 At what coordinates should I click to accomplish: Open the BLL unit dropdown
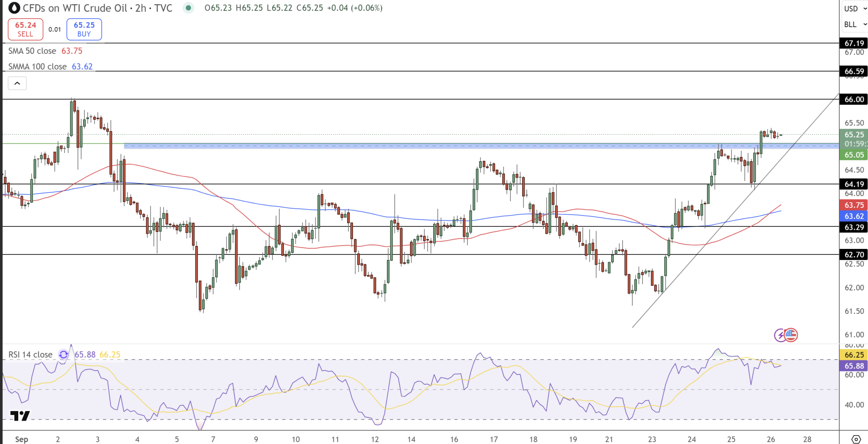(853, 24)
